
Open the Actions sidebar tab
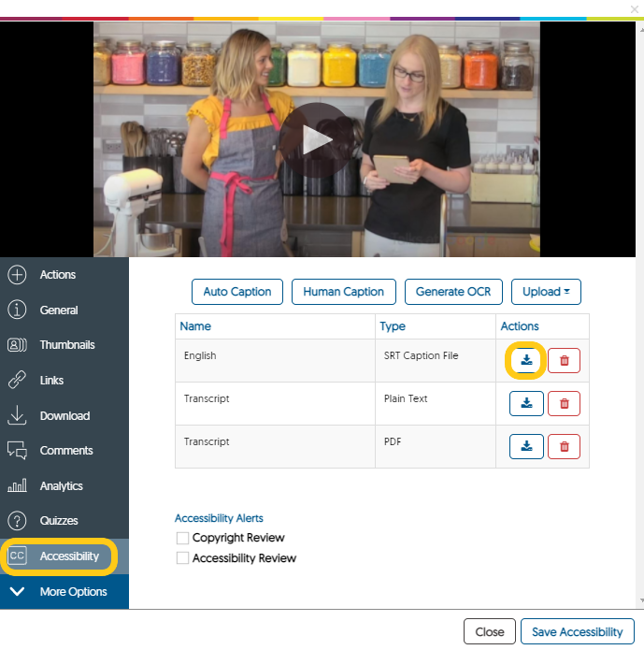pyautogui.click(x=57, y=275)
